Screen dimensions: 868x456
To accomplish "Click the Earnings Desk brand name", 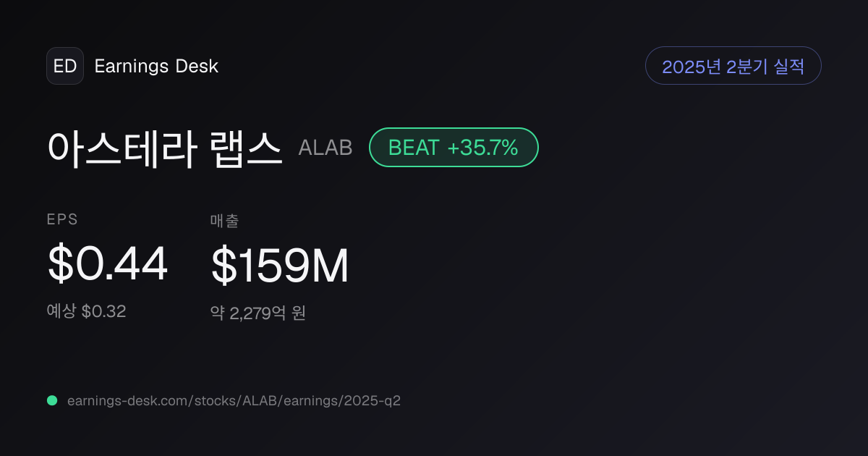I will point(156,66).
